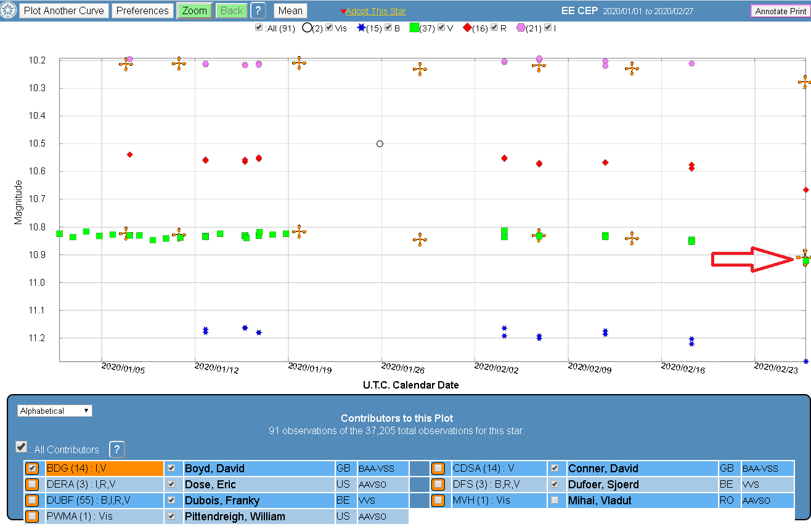Click the green V band legend square
This screenshot has height=532, width=811.
pyautogui.click(x=414, y=28)
